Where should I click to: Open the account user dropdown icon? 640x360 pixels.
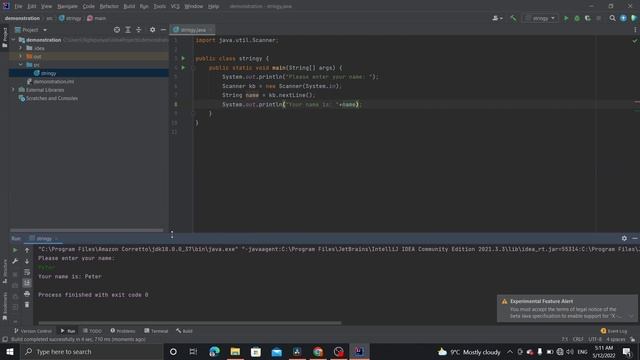(497, 18)
